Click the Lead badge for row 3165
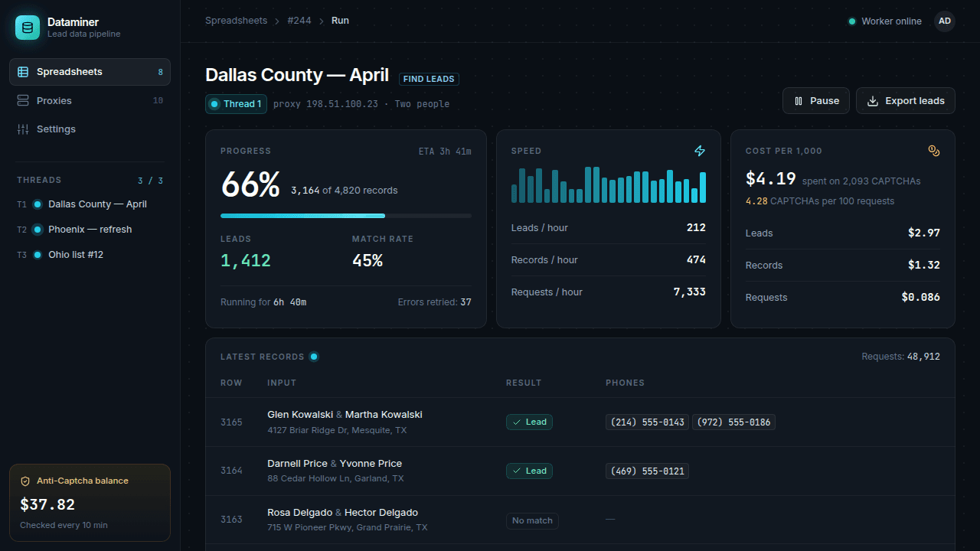 coord(529,422)
